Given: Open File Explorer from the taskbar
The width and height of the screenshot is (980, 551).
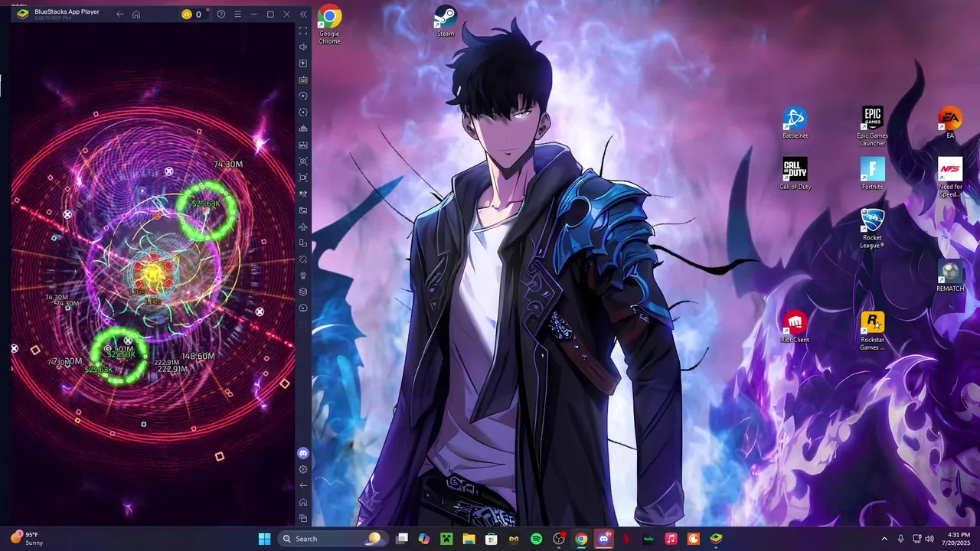Looking at the screenshot, I should tap(469, 539).
